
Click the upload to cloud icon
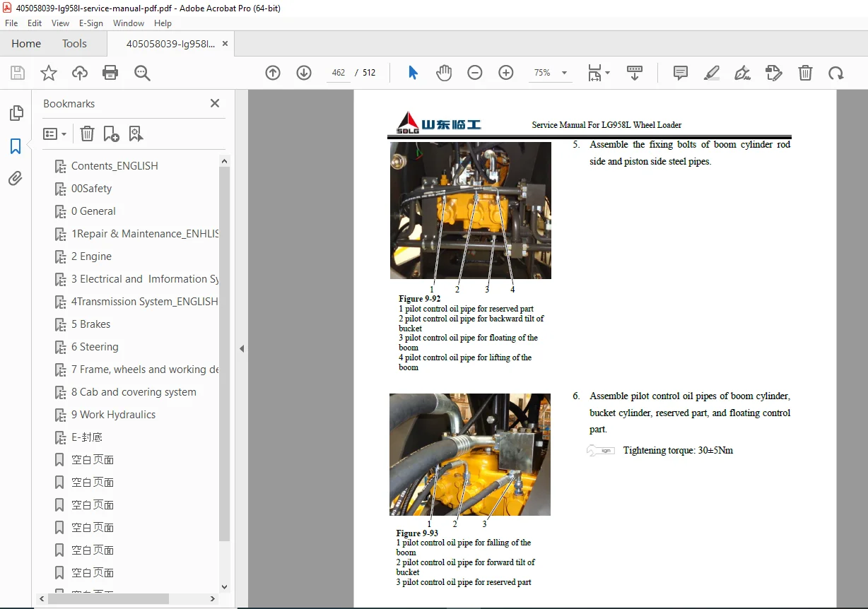coord(80,73)
